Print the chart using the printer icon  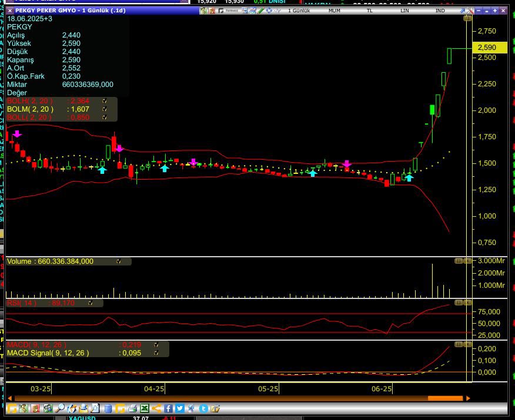[x=132, y=408]
